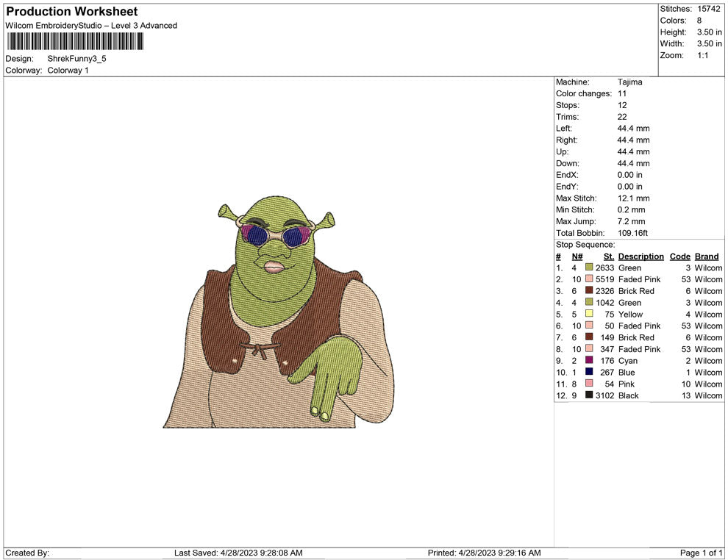Click the Color changes value 11
Screen dimensions: 728x560
coord(622,94)
